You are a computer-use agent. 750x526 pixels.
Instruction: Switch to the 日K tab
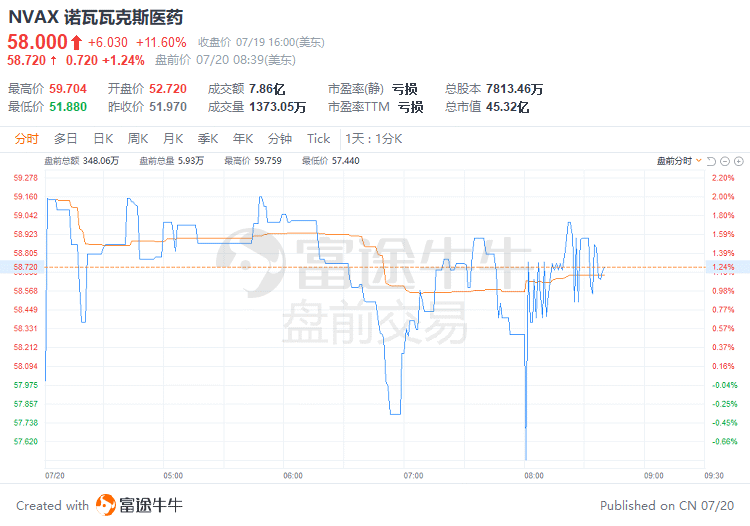(103, 139)
